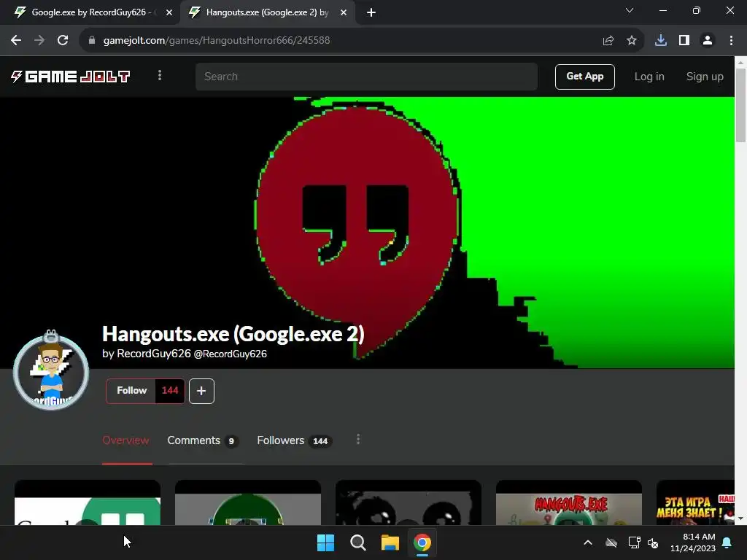Click the Get App button
This screenshot has width=747, height=560.
click(584, 77)
